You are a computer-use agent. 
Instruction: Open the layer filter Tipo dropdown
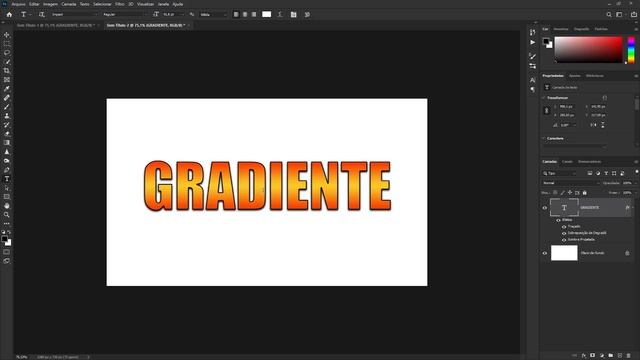(x=559, y=173)
